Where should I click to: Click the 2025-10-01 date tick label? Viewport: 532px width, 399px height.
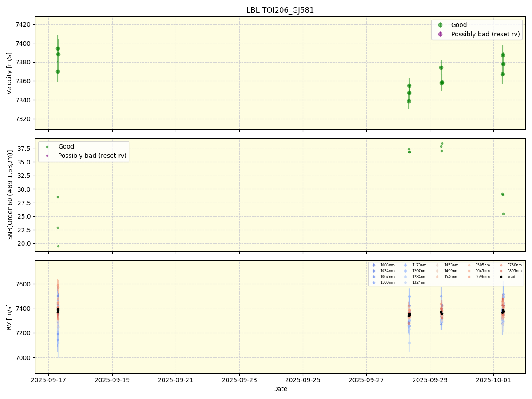click(x=493, y=380)
